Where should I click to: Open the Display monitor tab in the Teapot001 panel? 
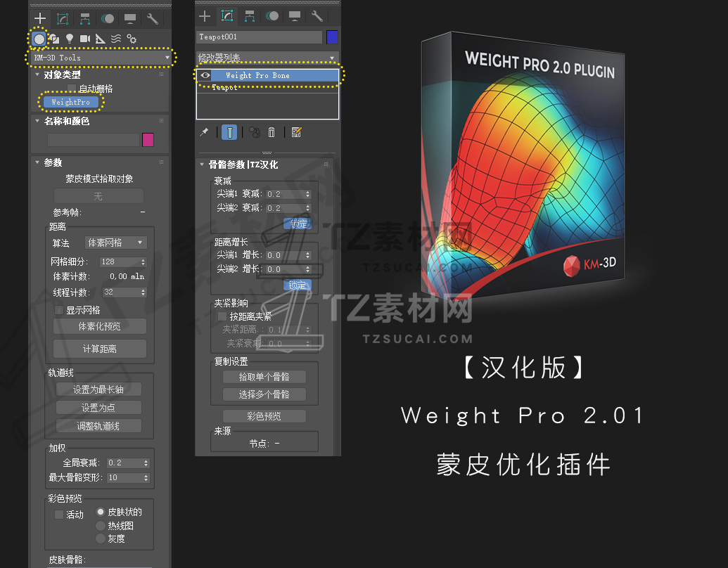pos(294,17)
